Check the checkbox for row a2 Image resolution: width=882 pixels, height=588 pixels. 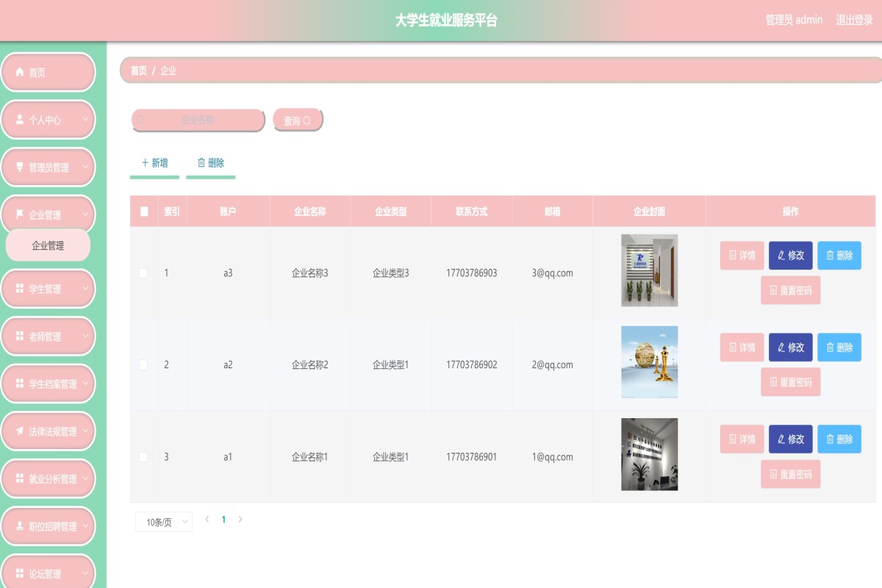click(x=143, y=365)
